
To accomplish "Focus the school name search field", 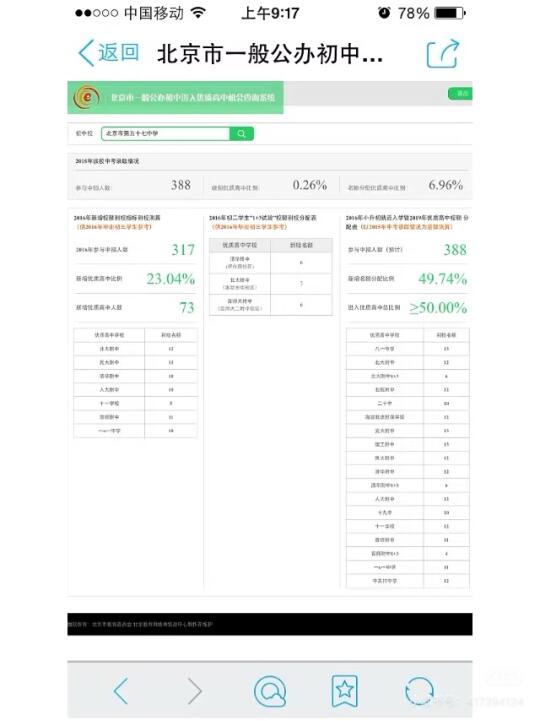I will 166,134.
